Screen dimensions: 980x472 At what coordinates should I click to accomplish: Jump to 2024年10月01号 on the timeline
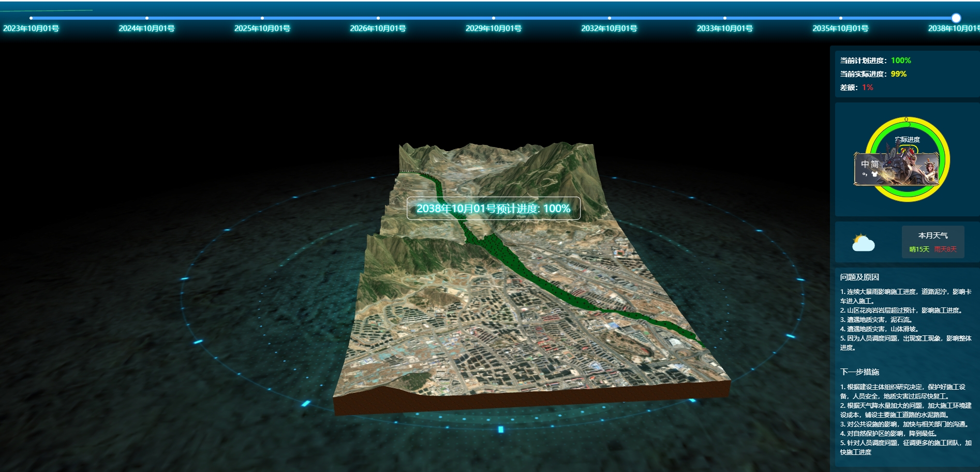147,18
